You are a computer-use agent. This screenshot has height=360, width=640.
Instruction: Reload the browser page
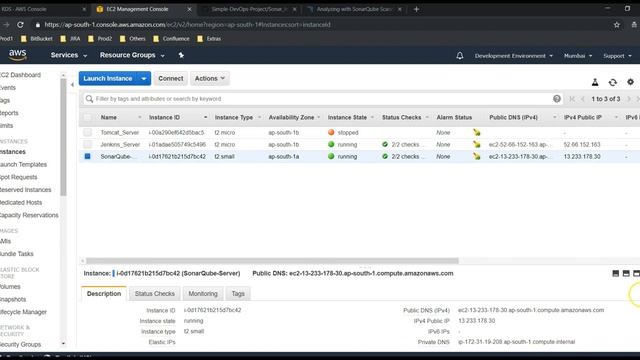tap(20, 24)
